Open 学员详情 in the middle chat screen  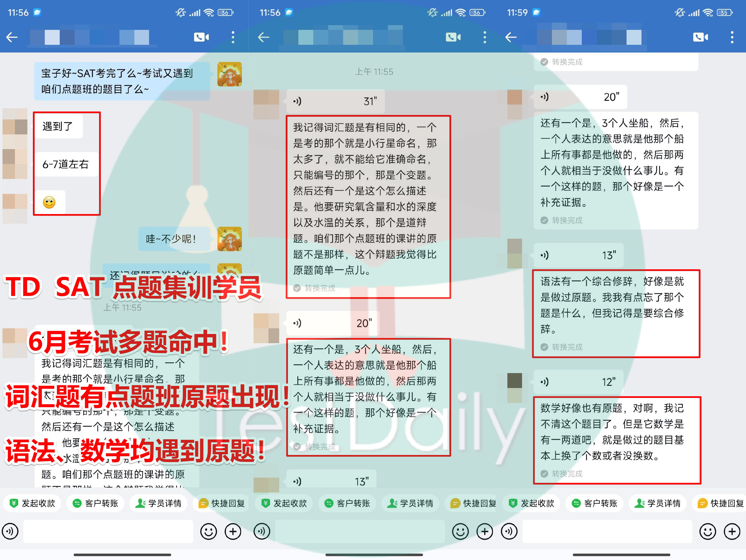(410, 503)
